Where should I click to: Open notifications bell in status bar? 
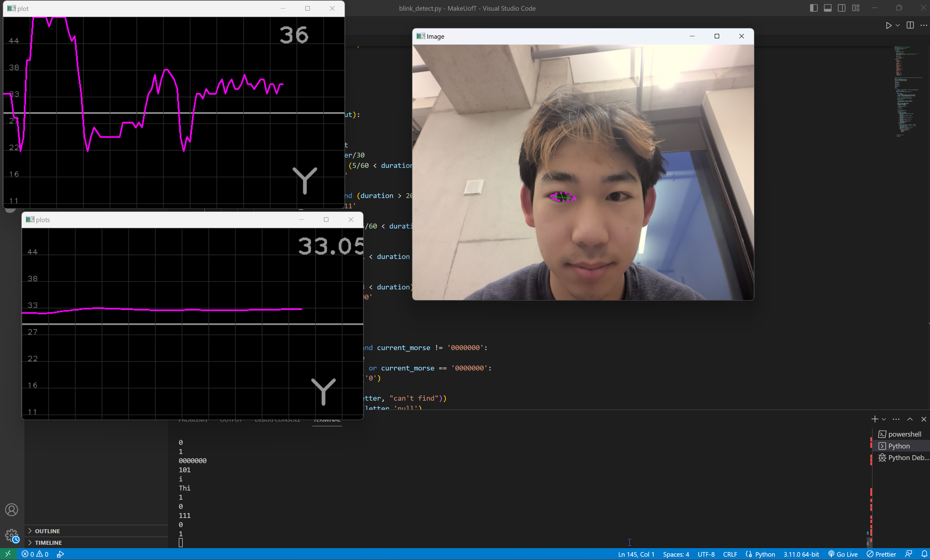(924, 554)
